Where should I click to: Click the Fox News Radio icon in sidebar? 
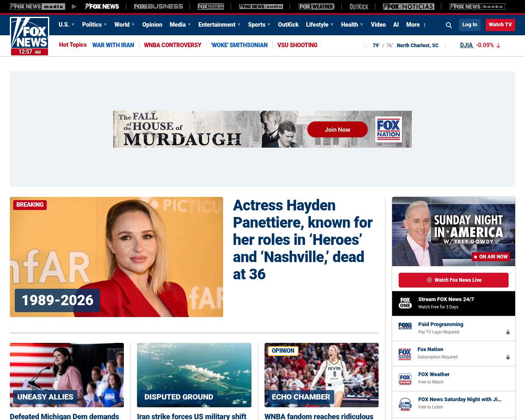[x=405, y=404]
